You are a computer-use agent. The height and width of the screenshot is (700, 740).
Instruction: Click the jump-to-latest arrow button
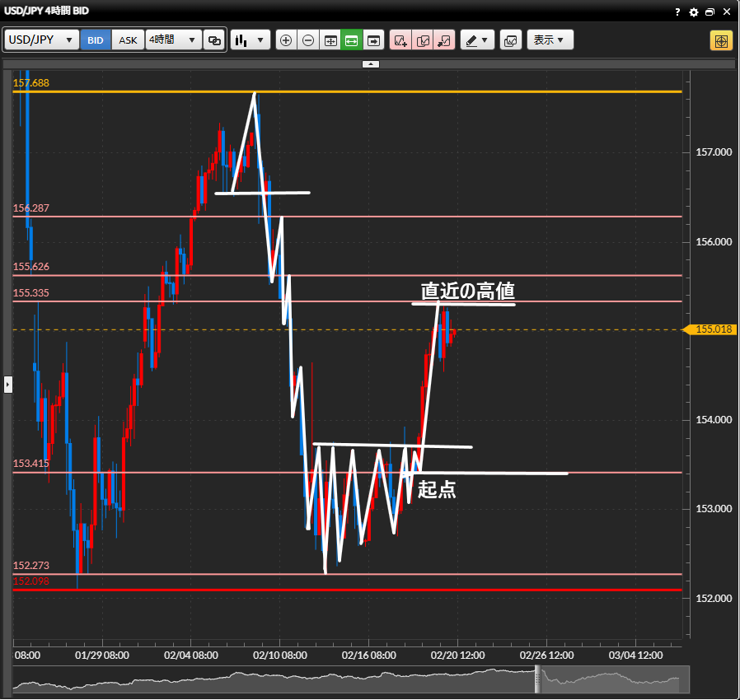tap(374, 40)
